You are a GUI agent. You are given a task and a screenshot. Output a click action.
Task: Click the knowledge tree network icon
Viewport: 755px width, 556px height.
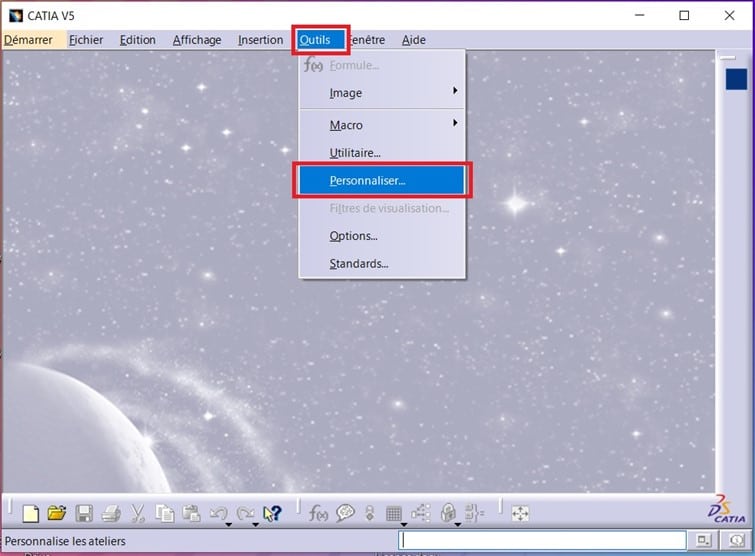click(421, 513)
